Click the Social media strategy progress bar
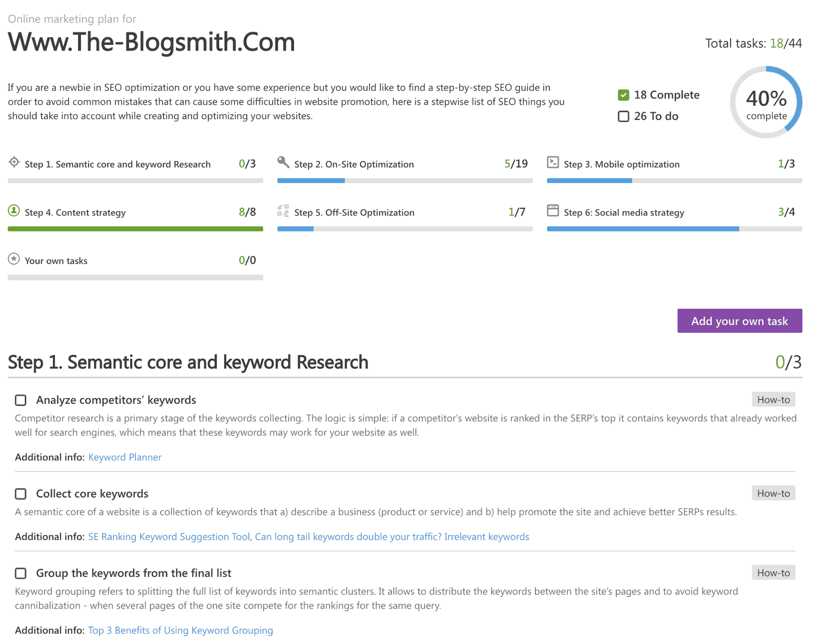Image resolution: width=813 pixels, height=644 pixels. tap(674, 229)
